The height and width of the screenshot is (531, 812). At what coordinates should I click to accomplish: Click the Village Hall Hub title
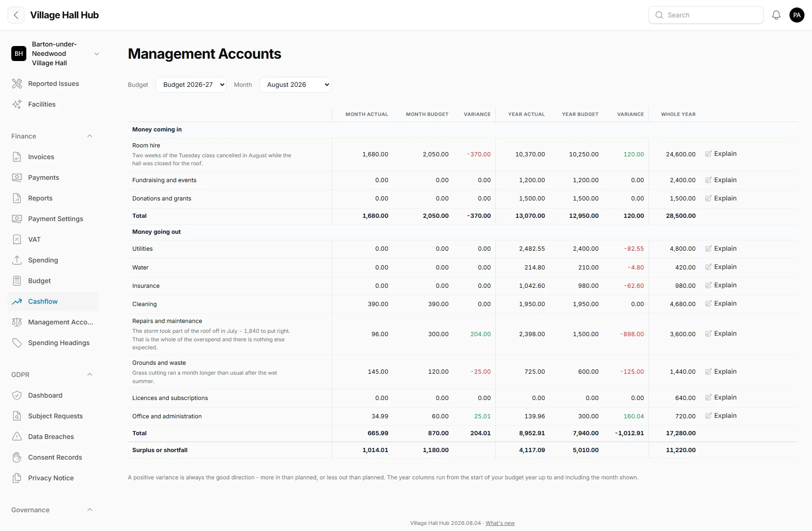coord(64,15)
